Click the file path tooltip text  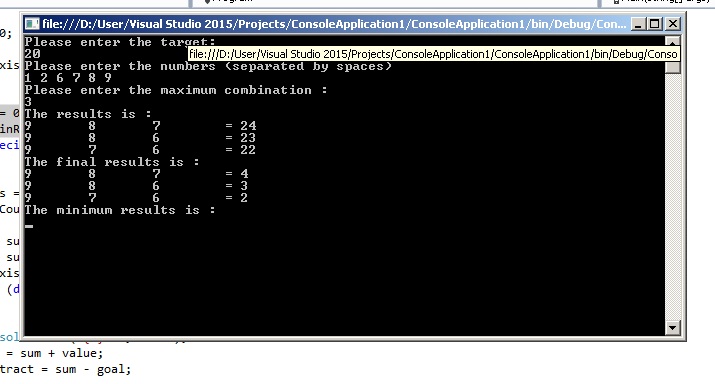(433, 54)
